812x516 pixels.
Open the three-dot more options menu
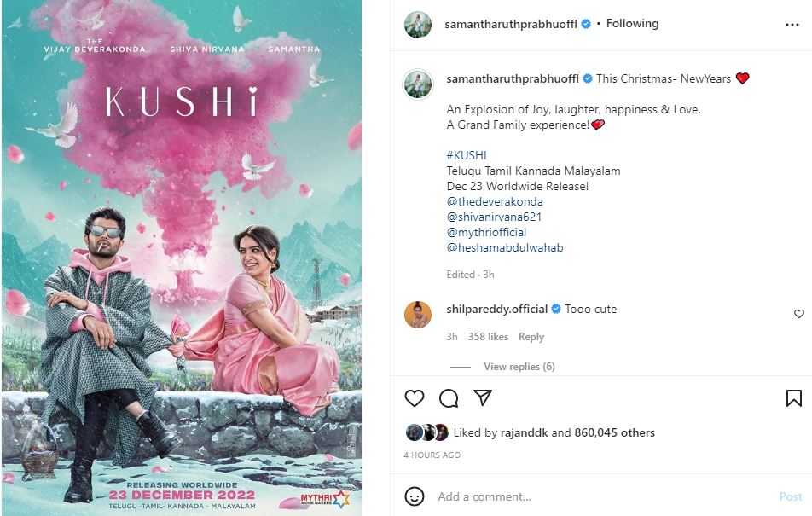[x=792, y=25]
